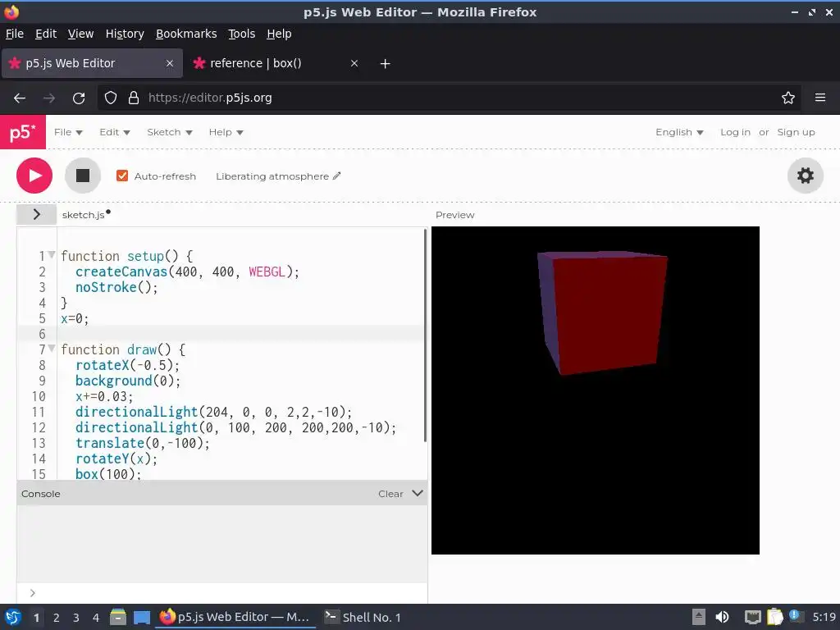This screenshot has width=840, height=630.
Task: Open the clipboard tray icon
Action: pos(774,617)
